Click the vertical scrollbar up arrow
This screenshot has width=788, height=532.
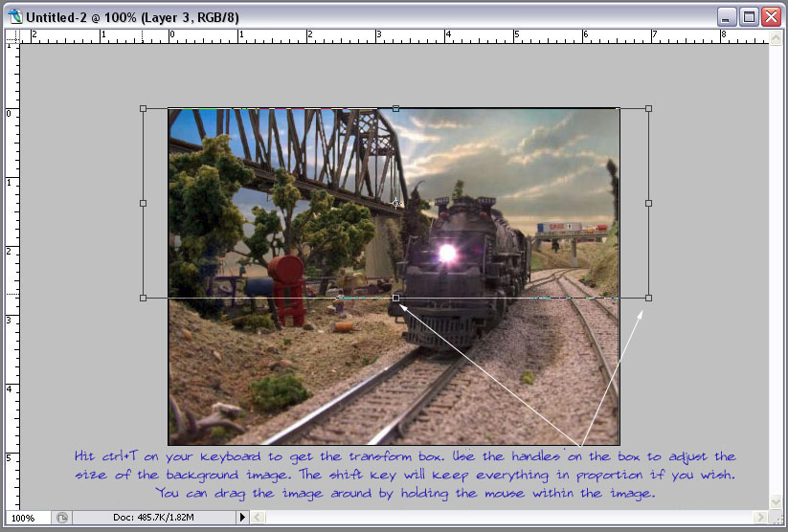tap(776, 37)
